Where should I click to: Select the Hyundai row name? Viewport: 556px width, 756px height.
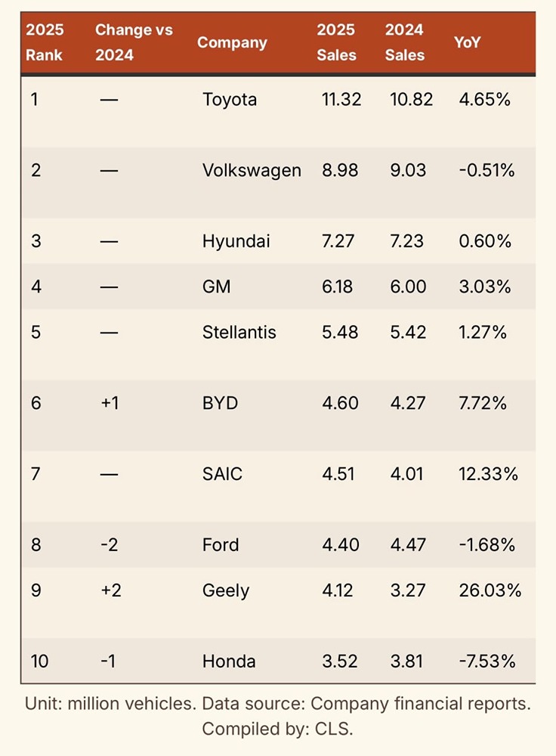point(236,241)
